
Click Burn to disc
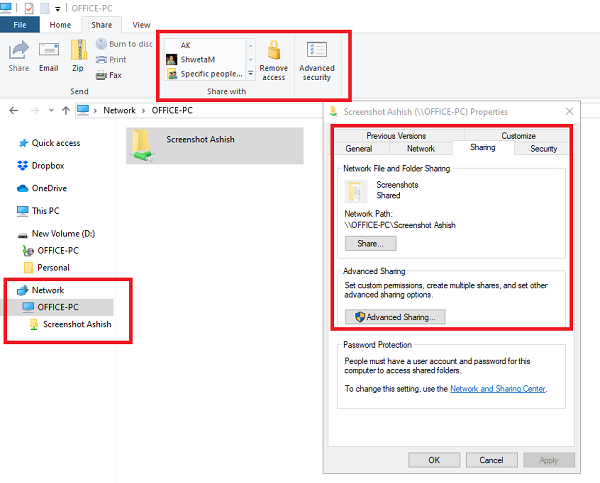[124, 44]
